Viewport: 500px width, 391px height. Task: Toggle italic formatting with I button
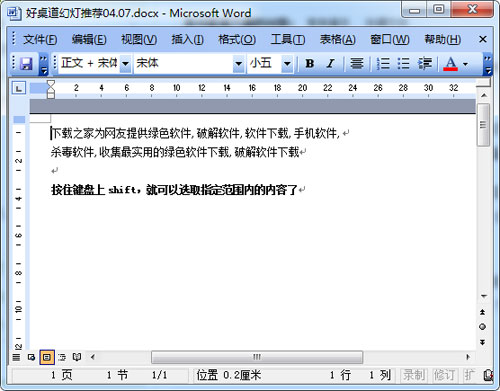(x=330, y=63)
